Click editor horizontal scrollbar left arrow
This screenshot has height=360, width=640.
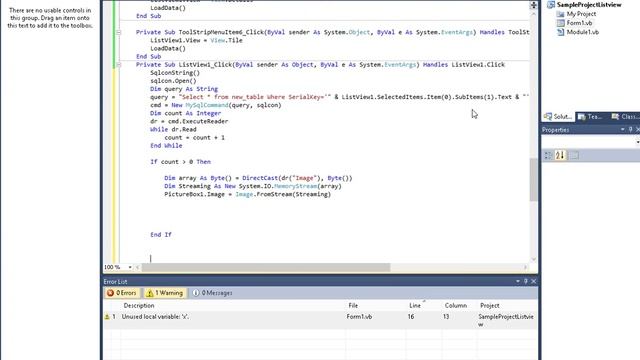138,267
